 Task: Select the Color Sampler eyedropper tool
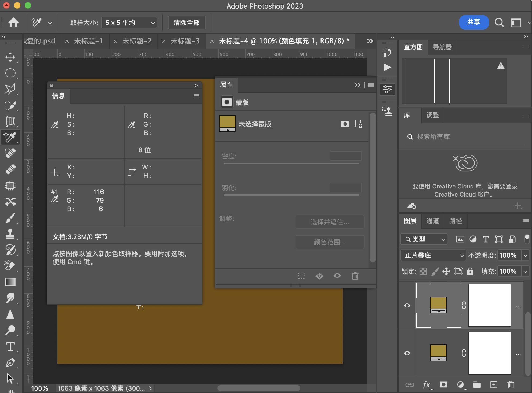click(10, 137)
